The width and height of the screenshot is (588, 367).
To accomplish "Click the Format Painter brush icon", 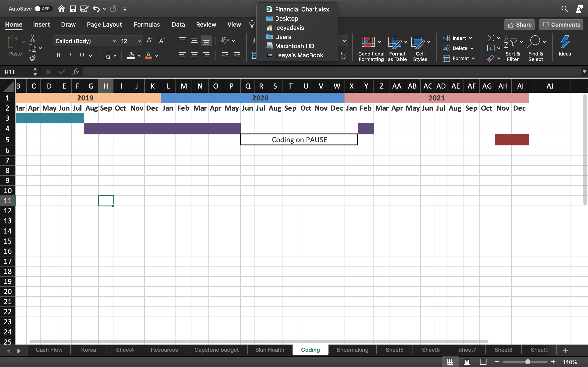I will pyautogui.click(x=33, y=58).
